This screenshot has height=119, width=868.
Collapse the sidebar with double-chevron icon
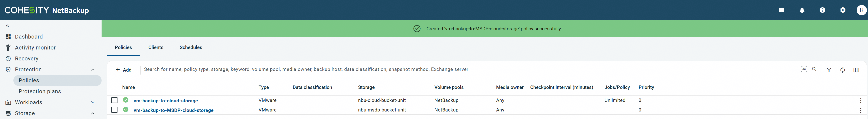point(7,26)
